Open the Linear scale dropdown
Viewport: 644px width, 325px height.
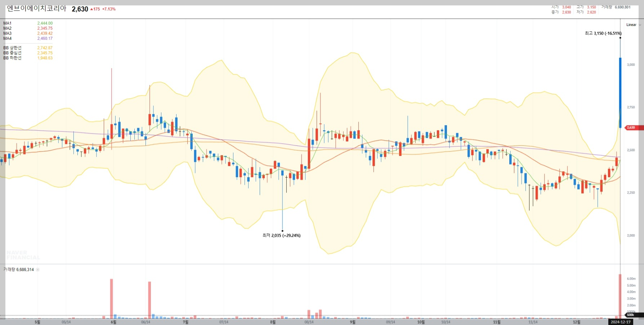pyautogui.click(x=633, y=25)
